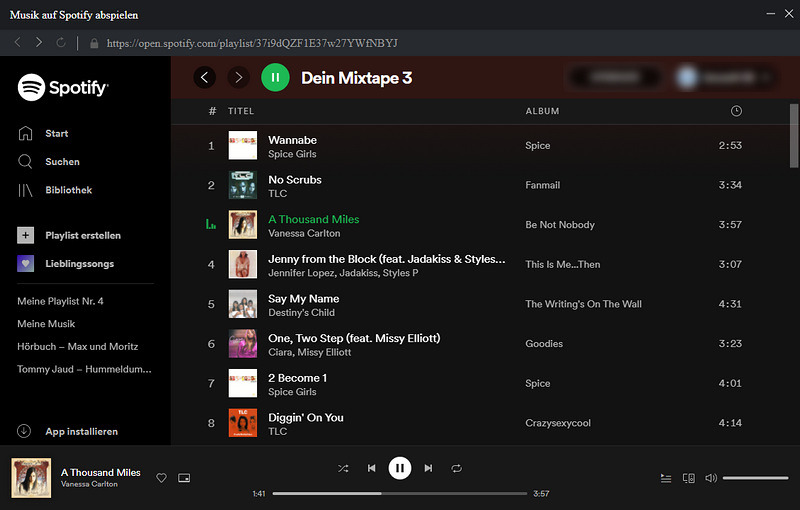Reload page with refresh icon
The height and width of the screenshot is (510, 800).
(x=61, y=42)
